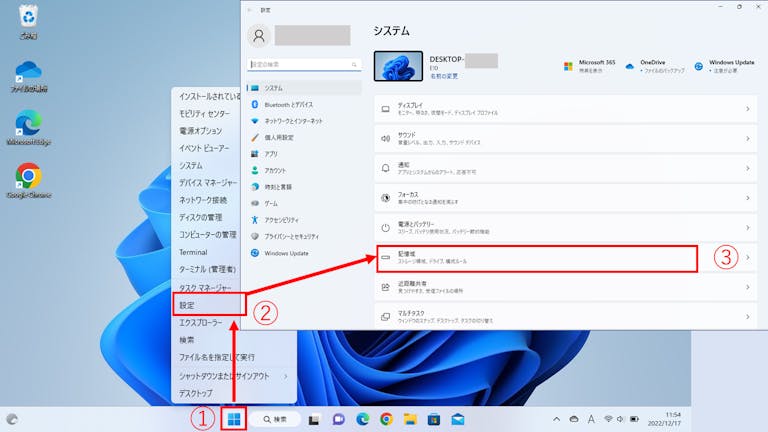Choose ディスクの管理 from the context menu
Screen dimensions: 768x432
point(201,217)
